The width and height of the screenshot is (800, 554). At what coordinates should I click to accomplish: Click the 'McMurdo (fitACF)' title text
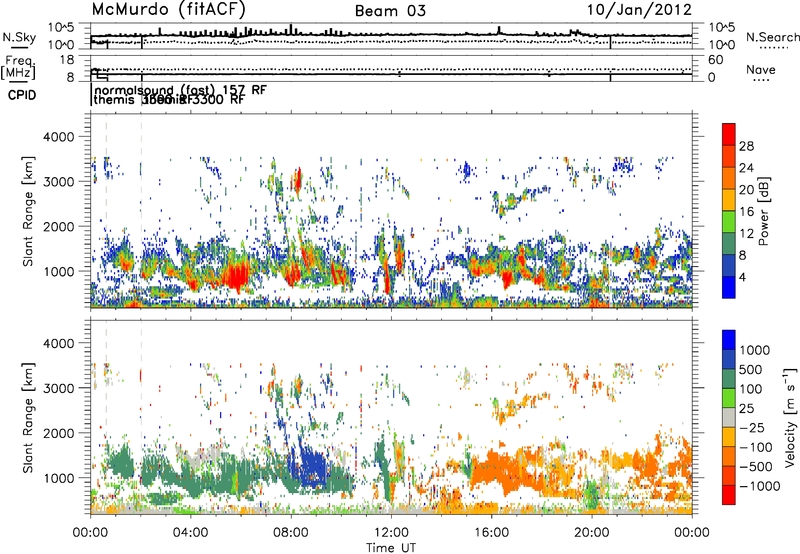tap(168, 10)
